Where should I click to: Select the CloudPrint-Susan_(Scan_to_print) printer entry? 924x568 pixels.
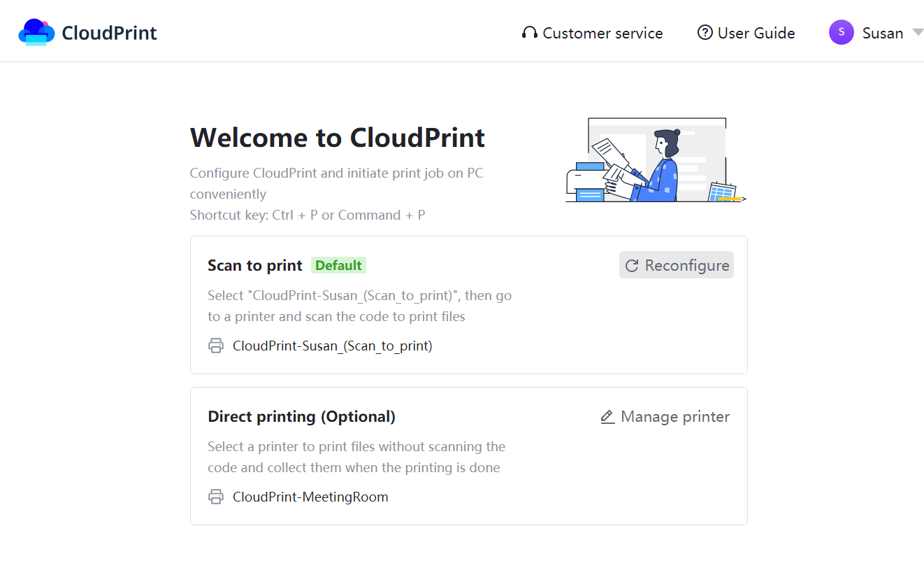coord(332,346)
